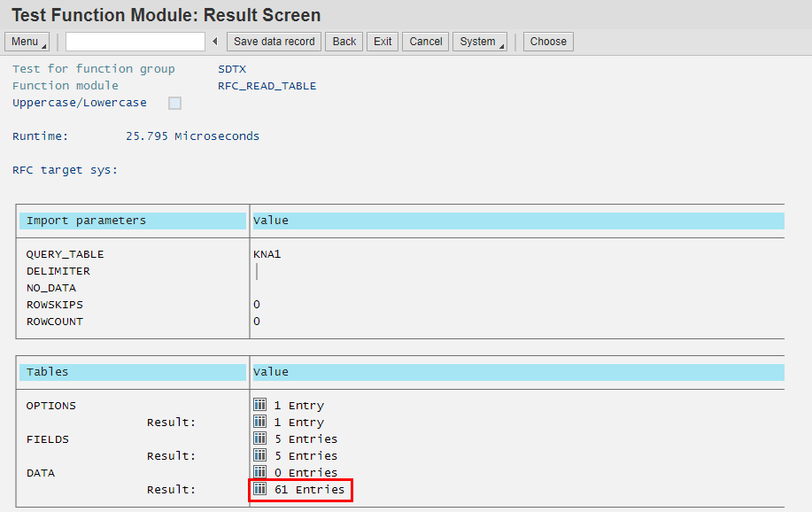Open table icon for DATA Result 61 Entries
Viewport: 812px width, 512px height.
click(260, 489)
